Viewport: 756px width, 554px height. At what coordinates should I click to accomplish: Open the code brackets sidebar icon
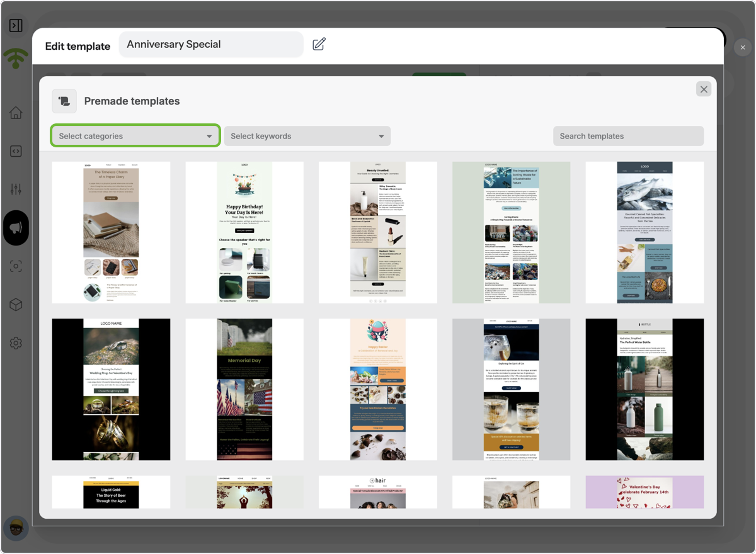[x=16, y=151]
